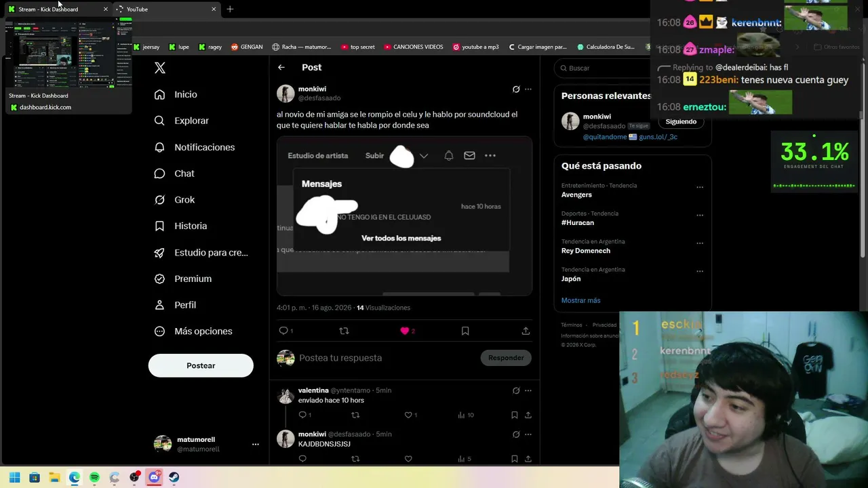Open the X logo home link
Screen dimensions: 868x488
pyautogui.click(x=160, y=68)
